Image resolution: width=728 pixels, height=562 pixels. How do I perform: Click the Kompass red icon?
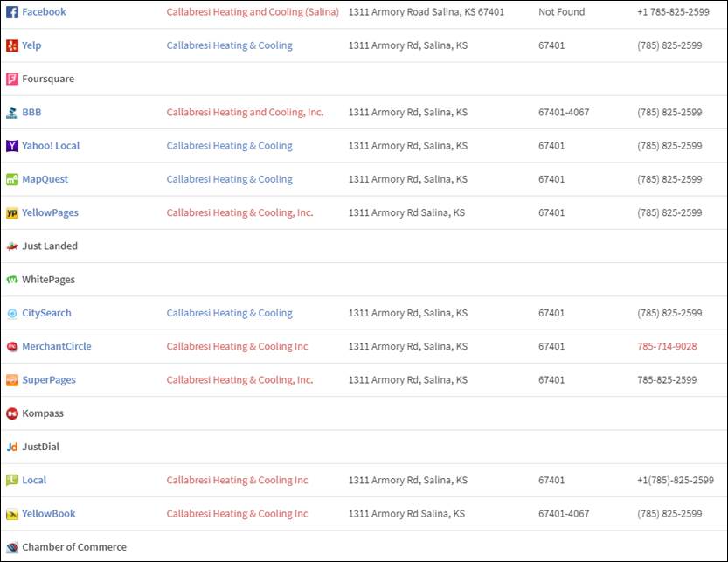point(12,413)
